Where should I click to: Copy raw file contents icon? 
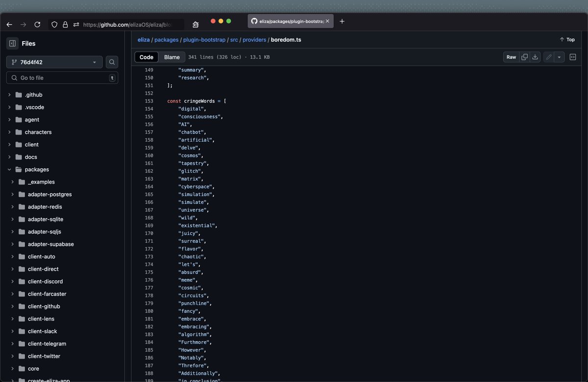525,57
